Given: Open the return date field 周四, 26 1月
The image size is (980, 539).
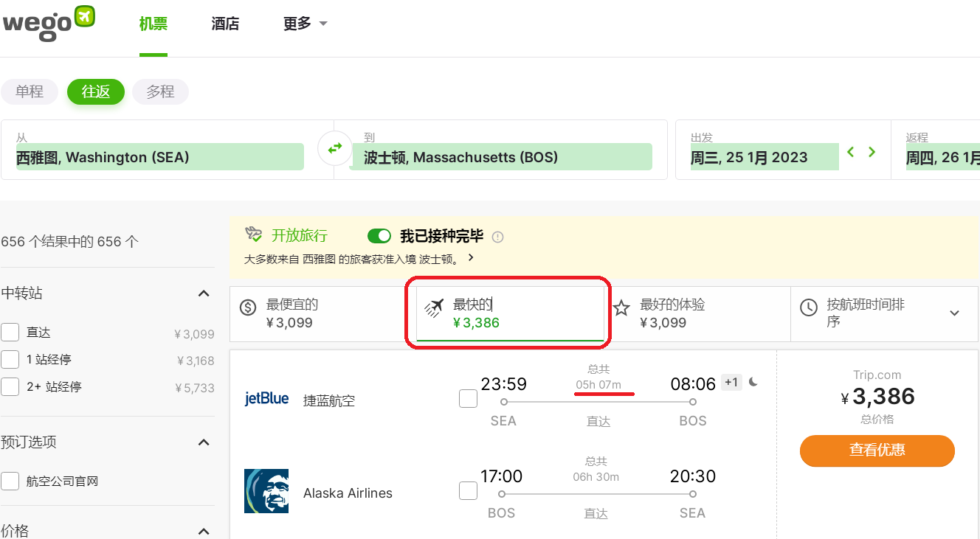Looking at the screenshot, I should tap(942, 157).
